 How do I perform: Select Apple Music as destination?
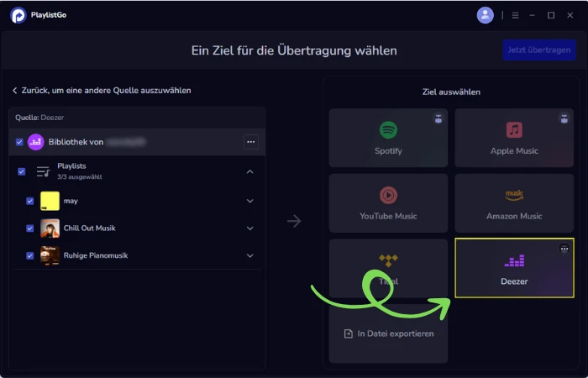click(514, 138)
